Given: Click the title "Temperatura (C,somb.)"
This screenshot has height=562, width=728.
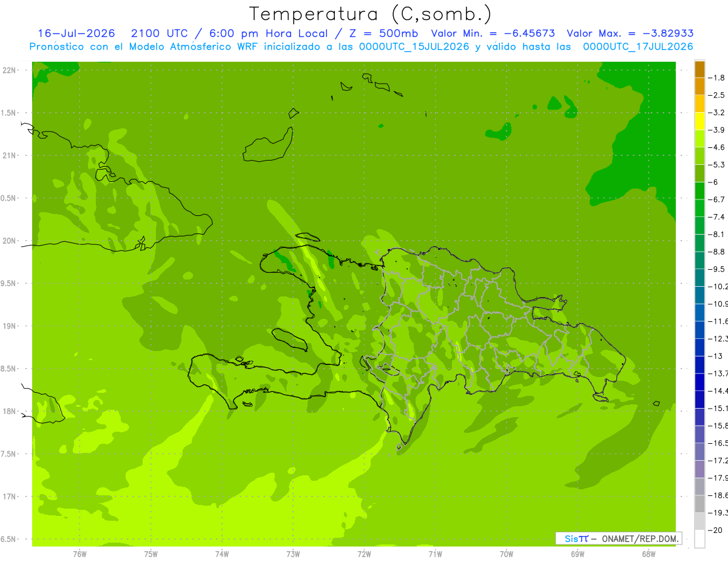Looking at the screenshot, I should click(371, 13).
